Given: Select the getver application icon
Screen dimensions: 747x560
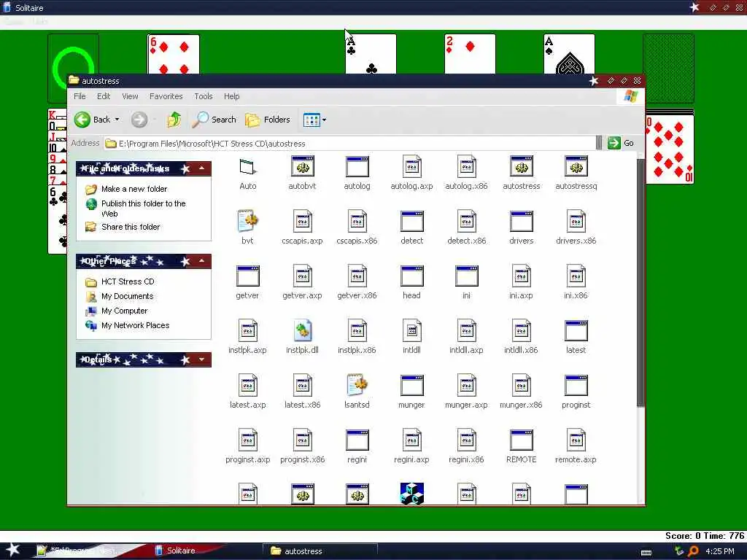Looking at the screenshot, I should pos(248,276).
